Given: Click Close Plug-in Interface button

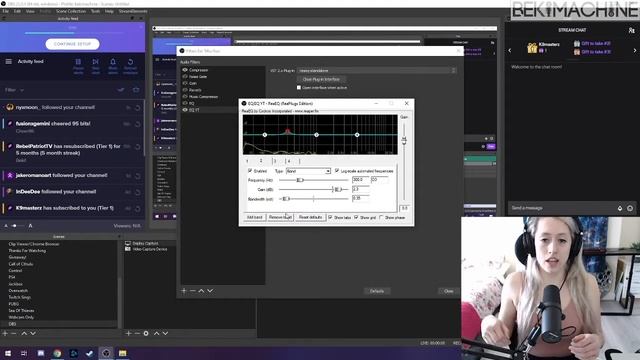Looking at the screenshot, I should click(321, 79).
